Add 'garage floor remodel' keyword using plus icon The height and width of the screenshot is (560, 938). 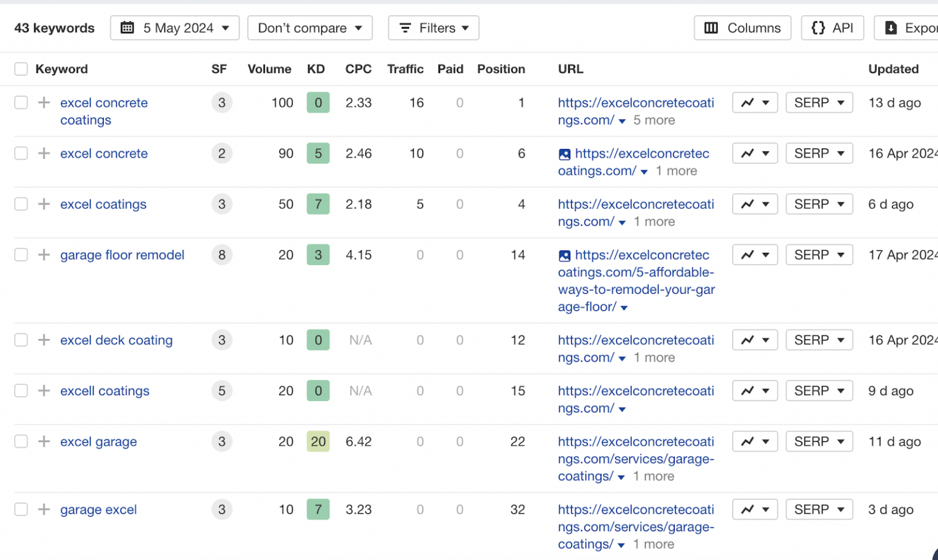coord(44,255)
